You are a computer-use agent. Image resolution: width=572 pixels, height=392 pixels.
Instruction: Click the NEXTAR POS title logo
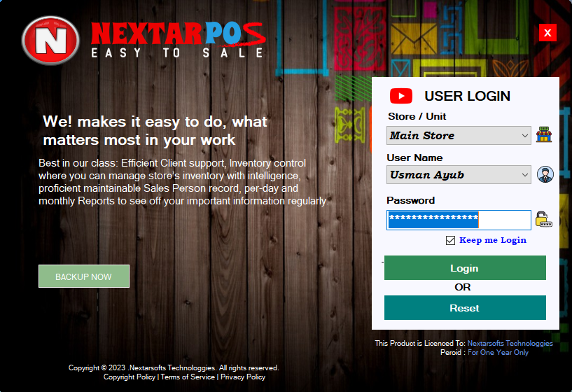pos(178,39)
